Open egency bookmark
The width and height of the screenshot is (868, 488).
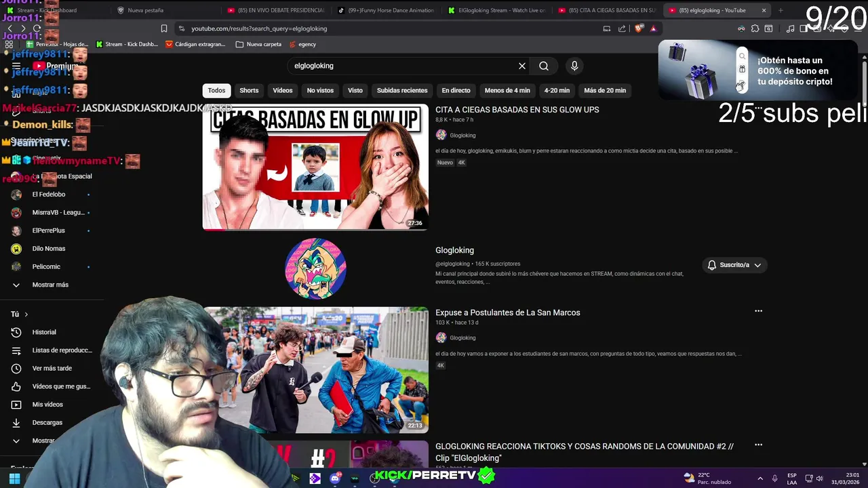pyautogui.click(x=302, y=44)
